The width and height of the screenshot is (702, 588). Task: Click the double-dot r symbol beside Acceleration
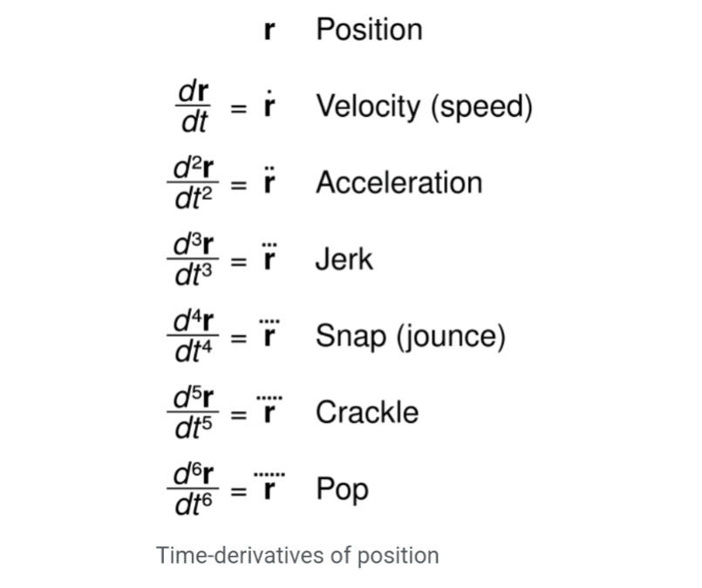pos(269,180)
